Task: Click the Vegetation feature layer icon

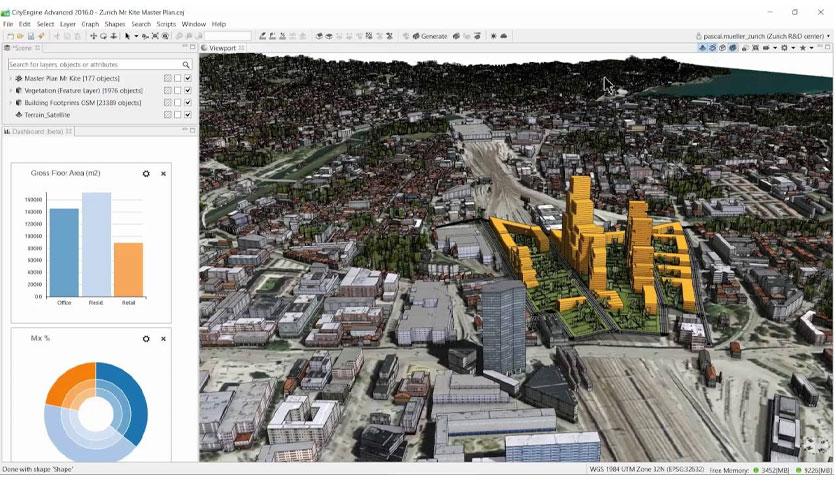Action: [19, 91]
